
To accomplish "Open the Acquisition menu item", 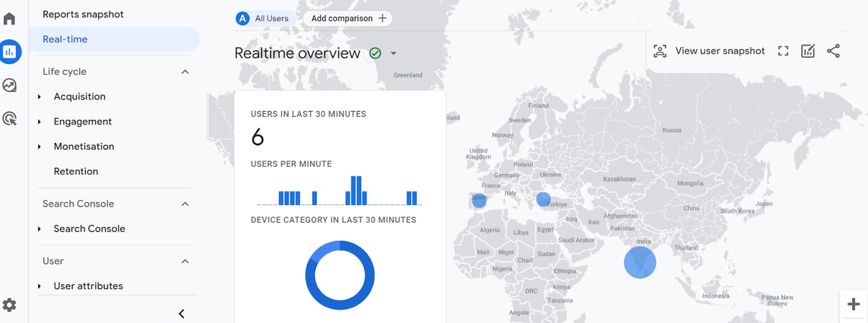I will 79,96.
